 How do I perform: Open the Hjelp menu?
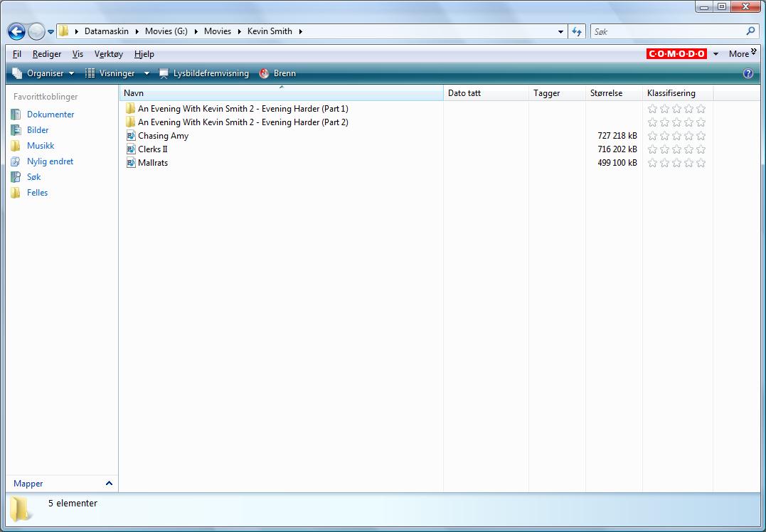144,54
